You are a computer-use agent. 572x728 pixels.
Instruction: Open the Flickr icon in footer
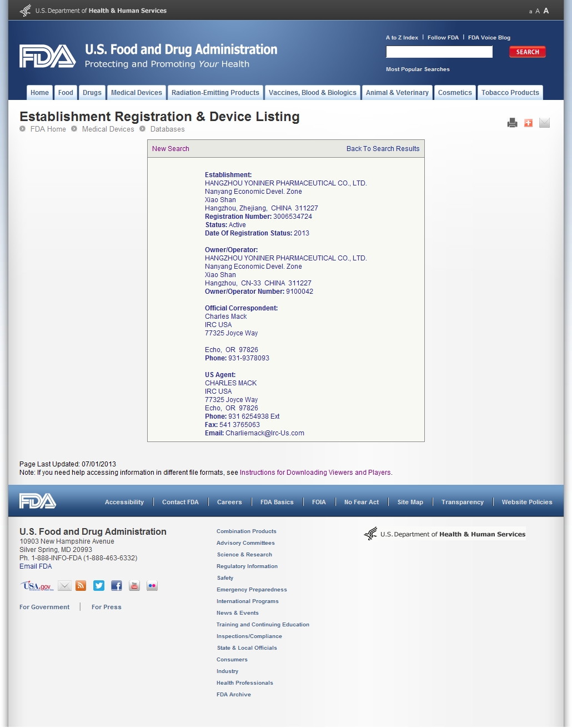tap(152, 586)
